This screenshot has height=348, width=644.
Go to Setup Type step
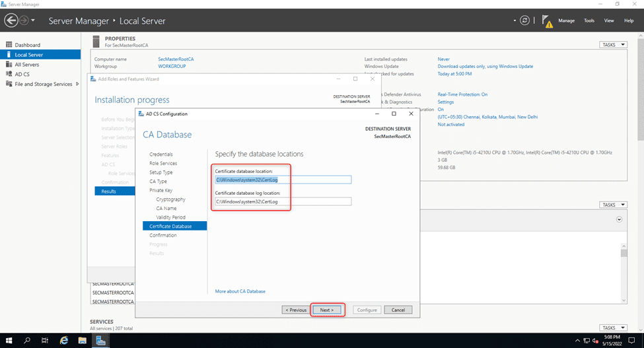[161, 172]
